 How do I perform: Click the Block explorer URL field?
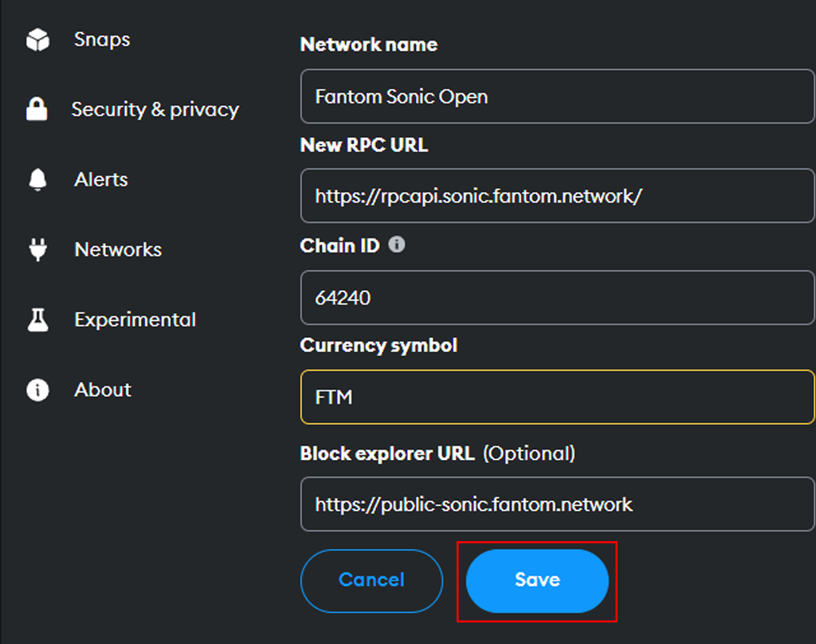coord(557,504)
